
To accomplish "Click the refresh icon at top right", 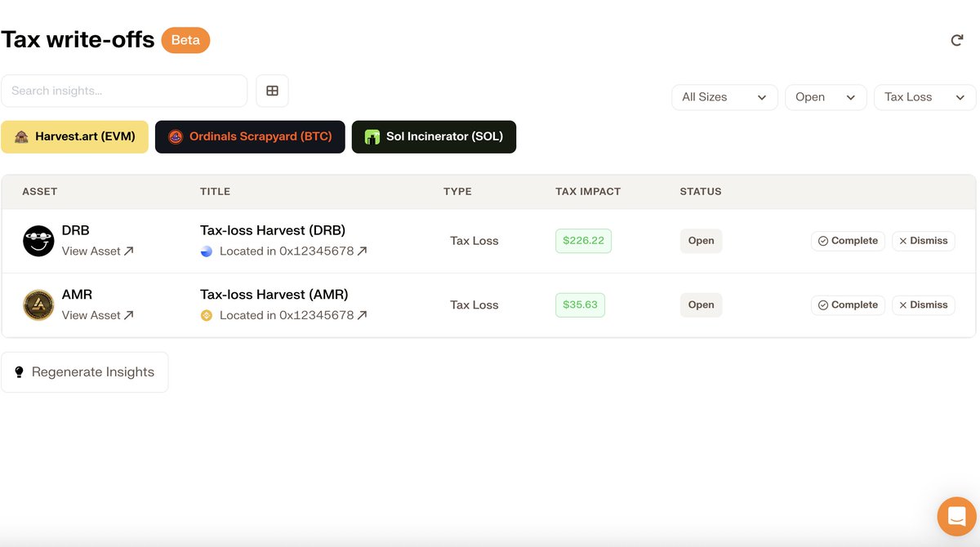I will click(957, 40).
